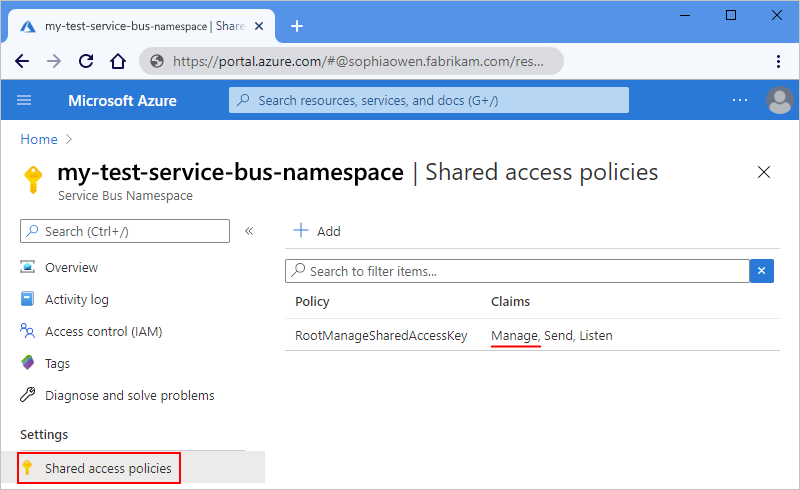Viewport: 800px width, 490px height.
Task: Open the RootManageSharedAccessKey policy
Action: tap(381, 335)
